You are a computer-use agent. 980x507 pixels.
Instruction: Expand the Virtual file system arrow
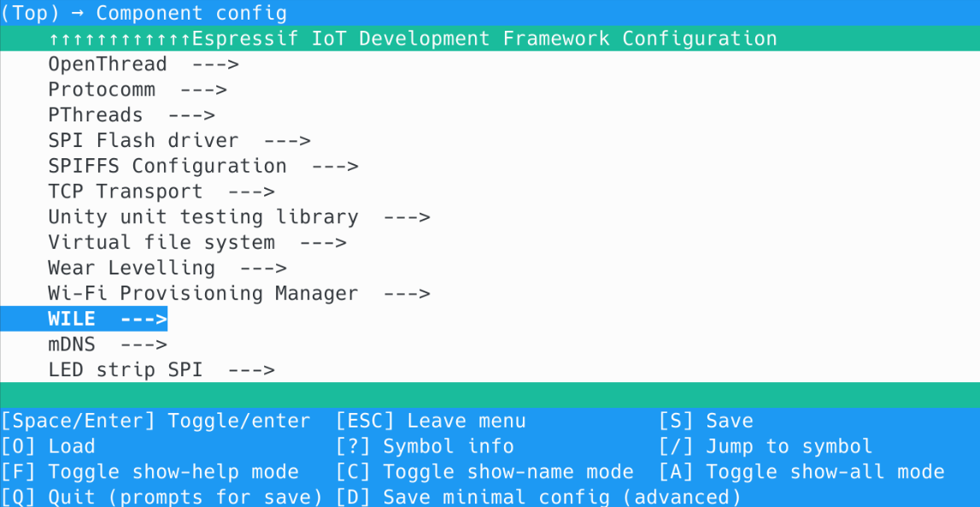pos(322,243)
